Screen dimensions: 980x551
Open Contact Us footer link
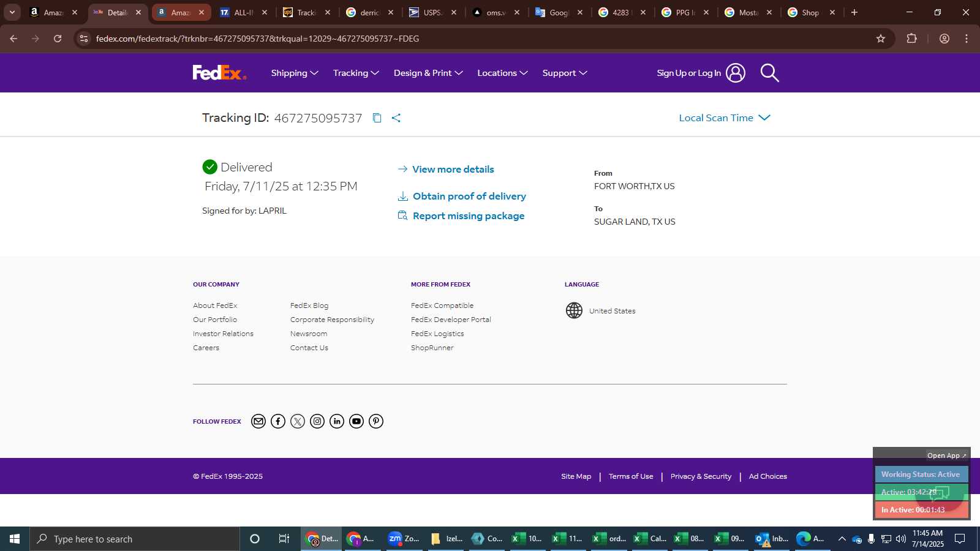(x=309, y=348)
